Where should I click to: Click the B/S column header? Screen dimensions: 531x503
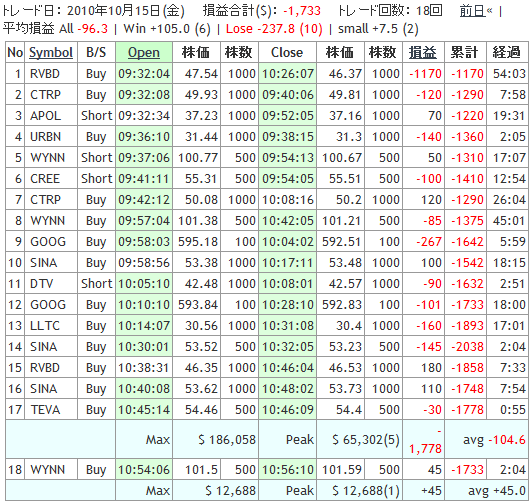96,53
